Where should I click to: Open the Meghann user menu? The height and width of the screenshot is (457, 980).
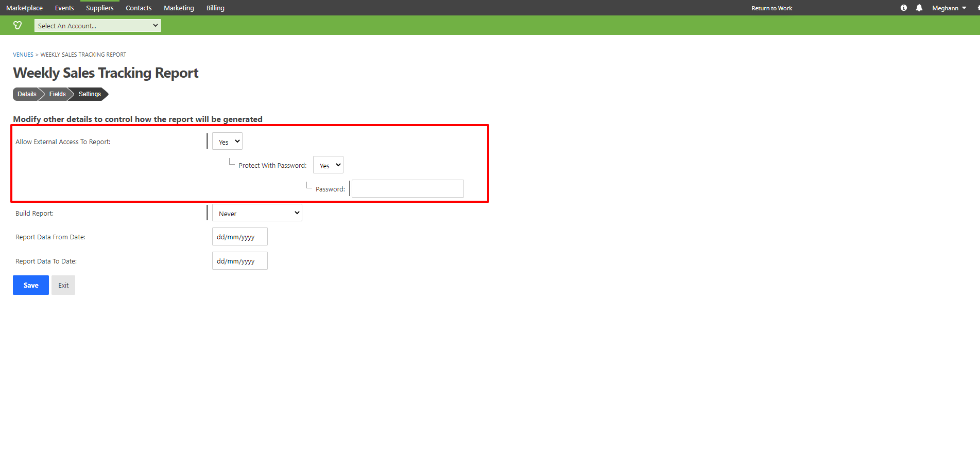(949, 8)
